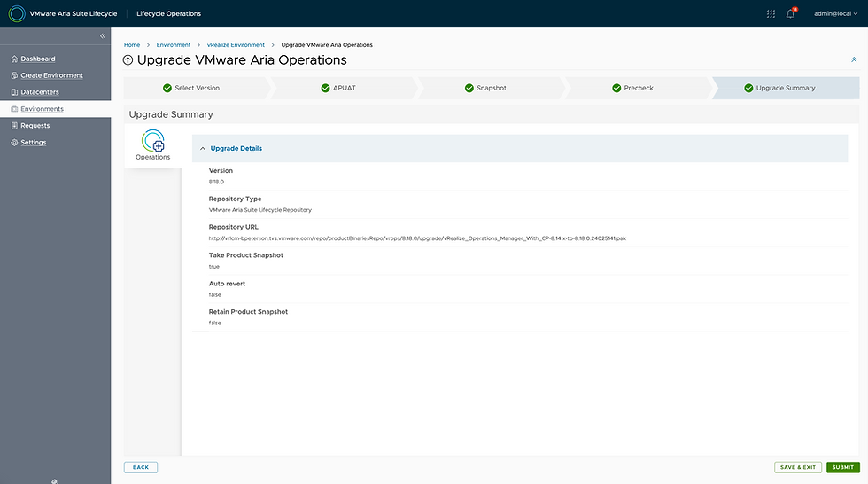Open Create Environment in sidebar
This screenshot has height=484, width=868.
[51, 75]
